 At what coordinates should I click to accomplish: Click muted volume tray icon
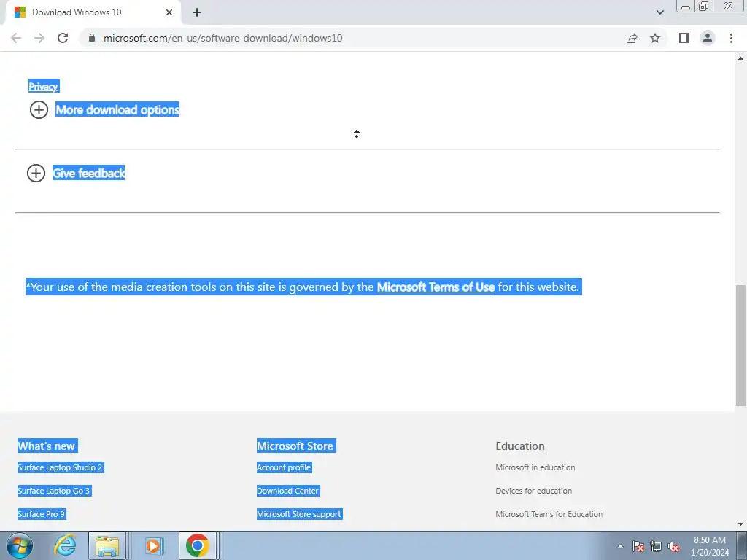point(673,546)
